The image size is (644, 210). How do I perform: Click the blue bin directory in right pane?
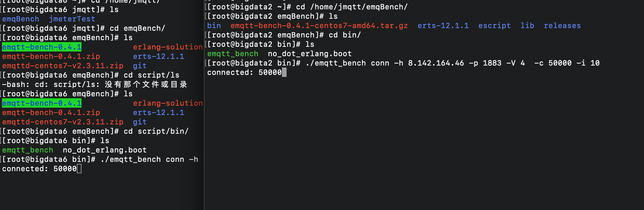click(214, 26)
